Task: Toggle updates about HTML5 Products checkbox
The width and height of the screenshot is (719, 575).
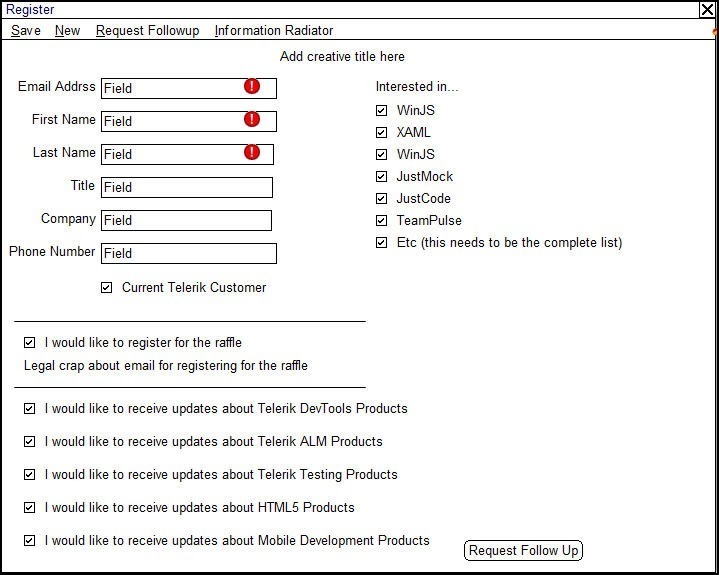Action: [29, 508]
